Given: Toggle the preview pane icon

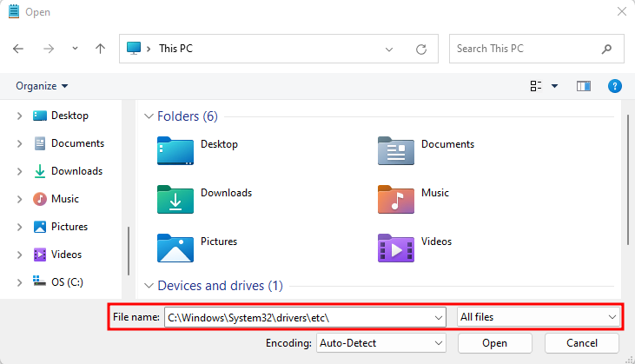Looking at the screenshot, I should click(583, 86).
